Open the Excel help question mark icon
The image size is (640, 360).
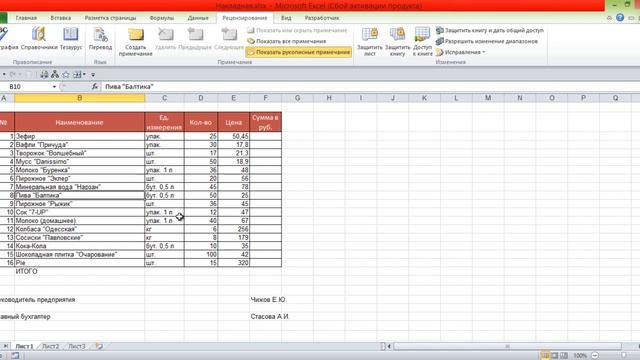tap(620, 18)
